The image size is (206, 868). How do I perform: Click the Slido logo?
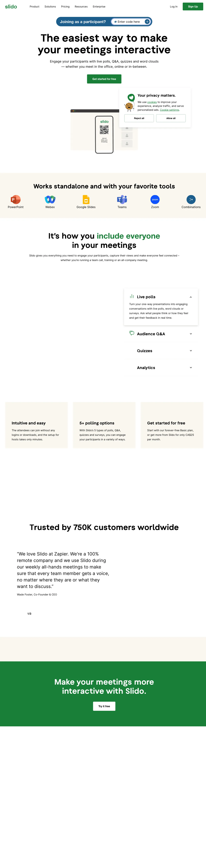coord(11,7)
